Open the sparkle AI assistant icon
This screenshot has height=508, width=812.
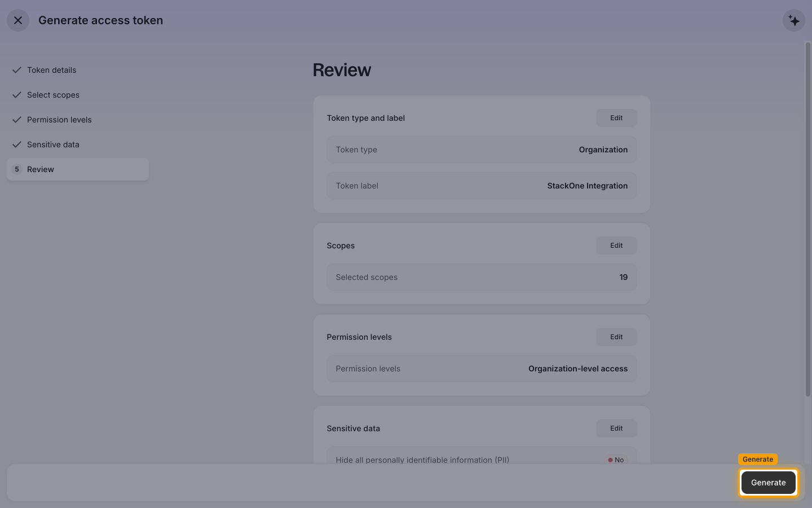[x=794, y=20]
